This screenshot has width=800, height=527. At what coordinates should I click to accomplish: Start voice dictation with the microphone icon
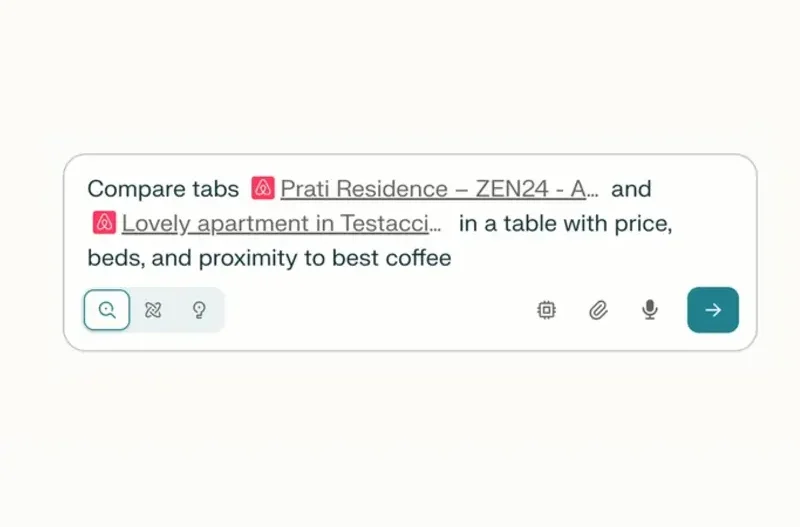pos(649,310)
